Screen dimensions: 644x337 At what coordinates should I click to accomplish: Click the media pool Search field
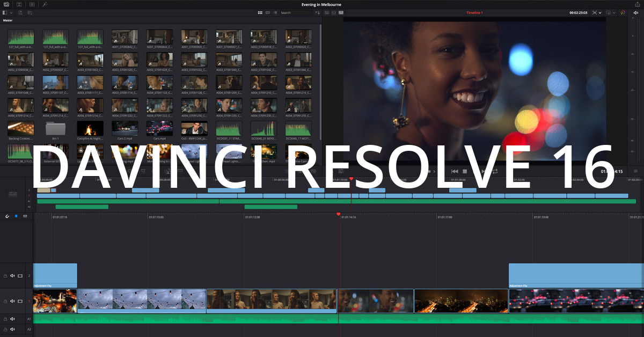pyautogui.click(x=295, y=12)
